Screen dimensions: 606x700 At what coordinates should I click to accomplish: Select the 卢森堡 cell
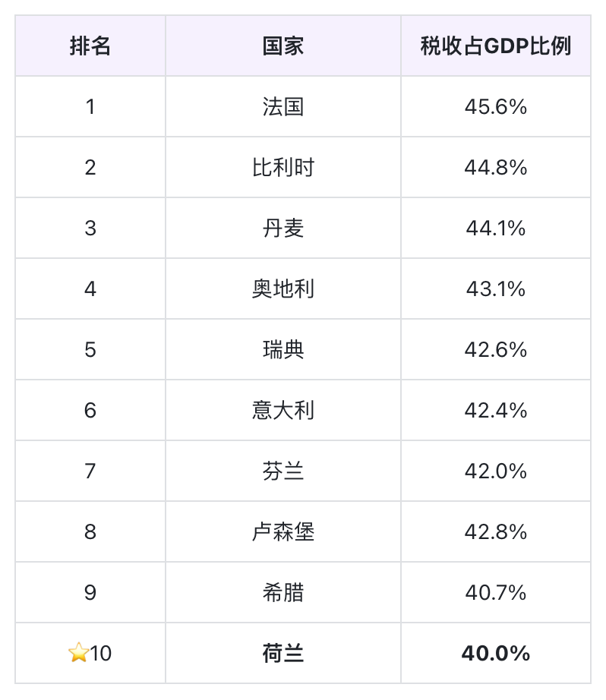click(x=283, y=531)
